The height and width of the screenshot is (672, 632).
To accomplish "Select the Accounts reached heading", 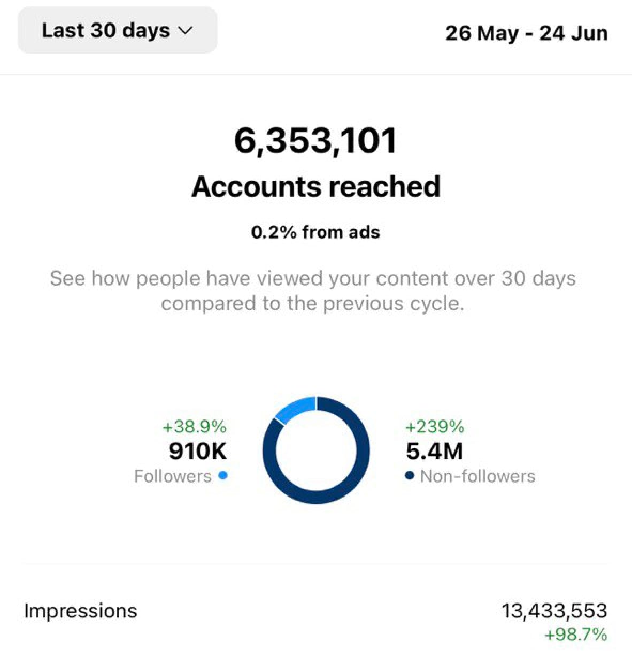I will [315, 187].
